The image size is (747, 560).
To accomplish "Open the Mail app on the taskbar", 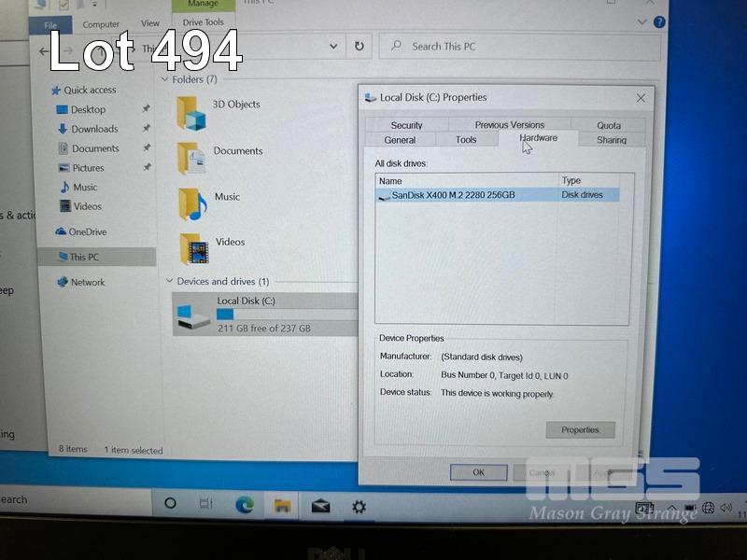I will 320,506.
